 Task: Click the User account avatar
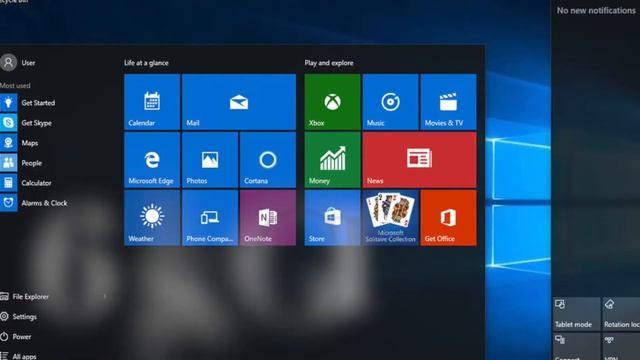(8, 62)
